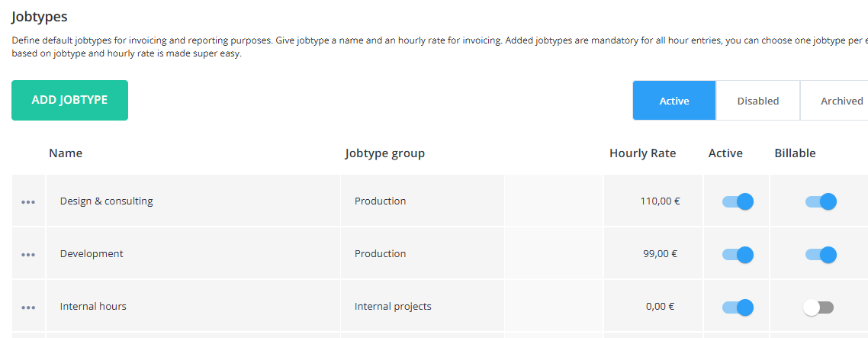
Task: Open three-dot menu for Development row
Action: 28,255
